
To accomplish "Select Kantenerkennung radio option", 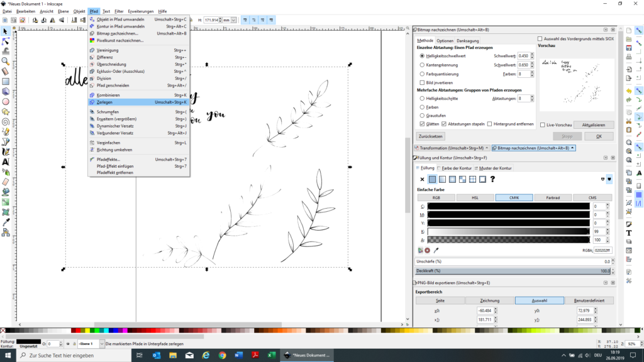I will pos(422,65).
